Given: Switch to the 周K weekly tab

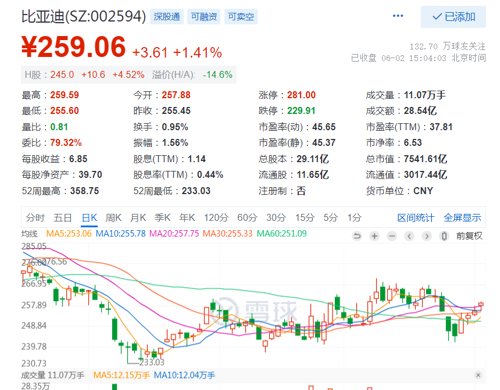Looking at the screenshot, I should 113,218.
